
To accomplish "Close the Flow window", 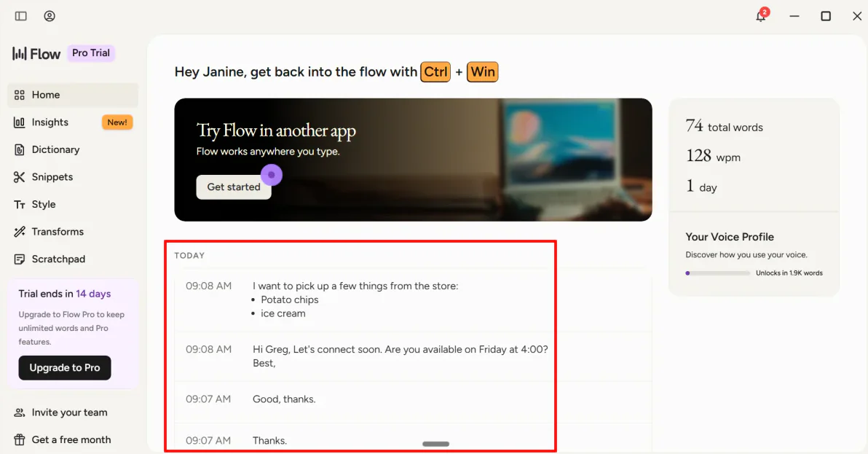I will click(857, 16).
